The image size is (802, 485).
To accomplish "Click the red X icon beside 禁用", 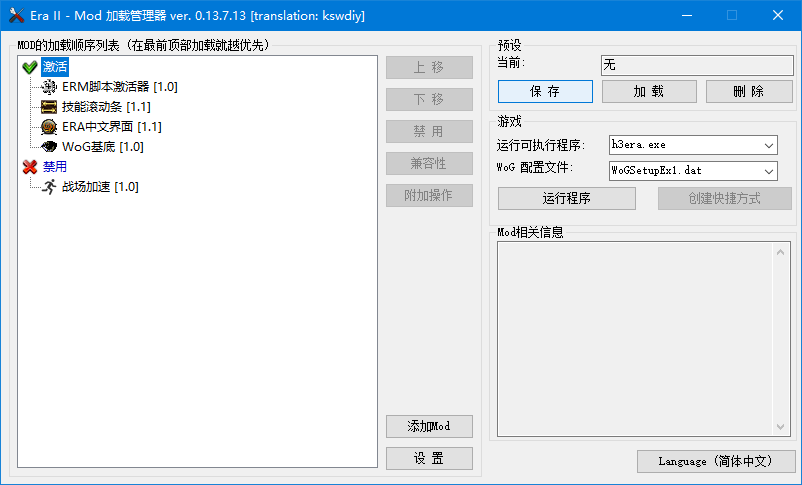I will coord(30,167).
